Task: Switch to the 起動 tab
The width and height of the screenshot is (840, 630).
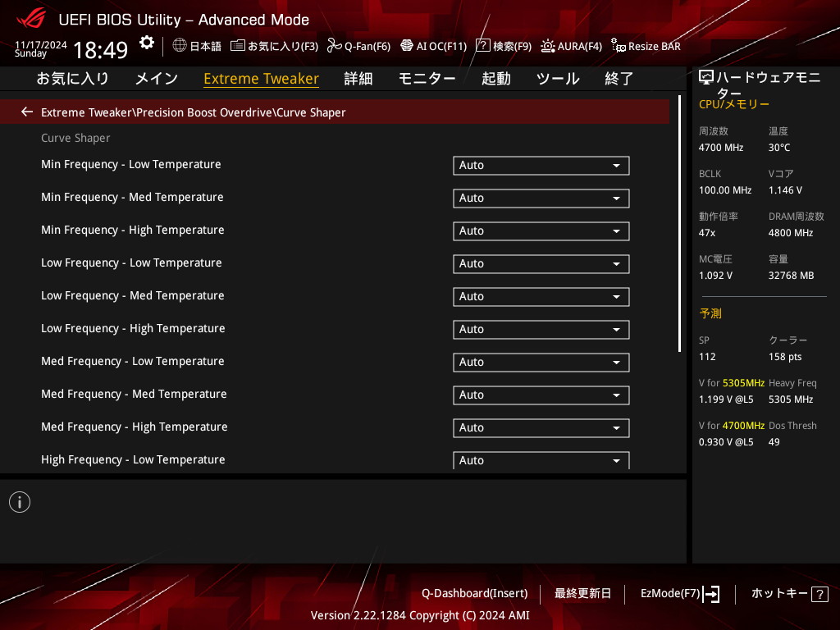Action: pos(496,78)
